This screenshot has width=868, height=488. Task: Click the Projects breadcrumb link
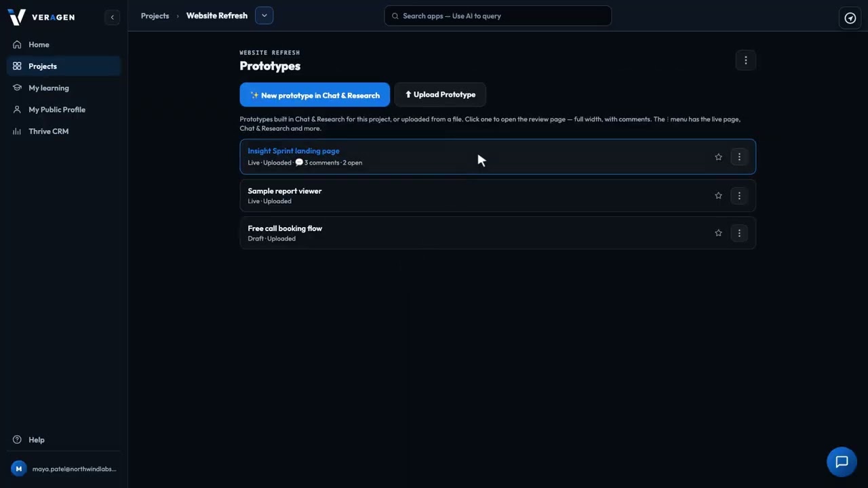click(x=155, y=16)
